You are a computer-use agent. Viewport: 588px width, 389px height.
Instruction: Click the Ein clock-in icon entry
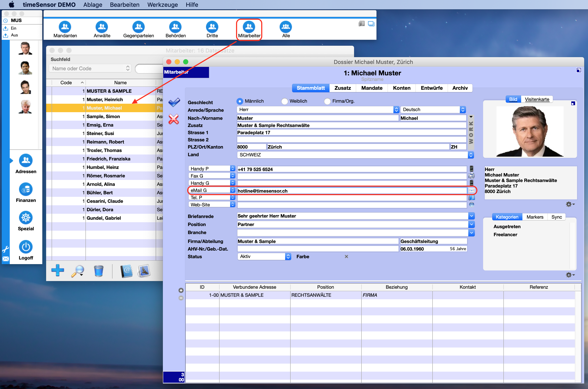pyautogui.click(x=5, y=28)
